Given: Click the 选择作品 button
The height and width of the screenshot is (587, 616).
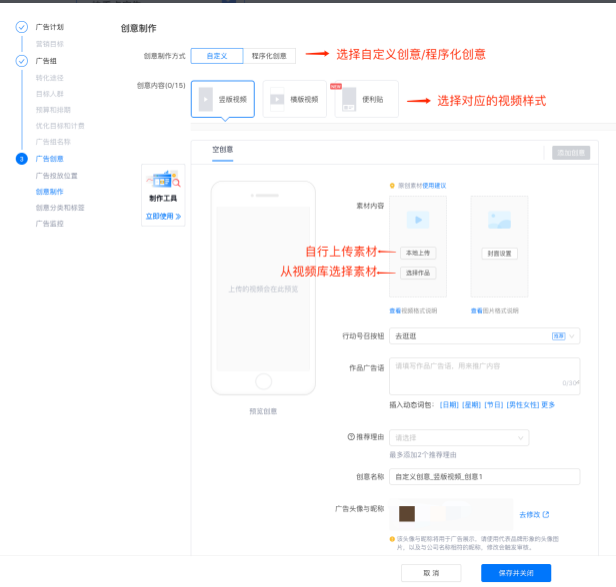Looking at the screenshot, I should coord(418,273).
